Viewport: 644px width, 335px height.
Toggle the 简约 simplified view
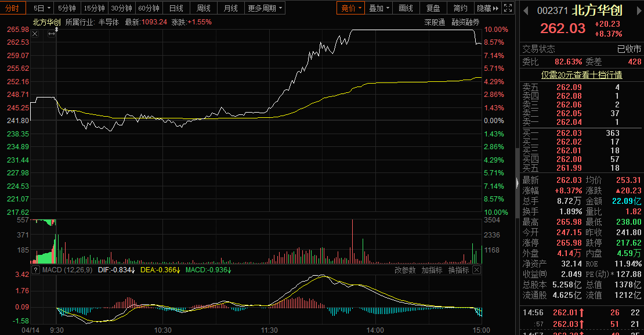pos(461,8)
